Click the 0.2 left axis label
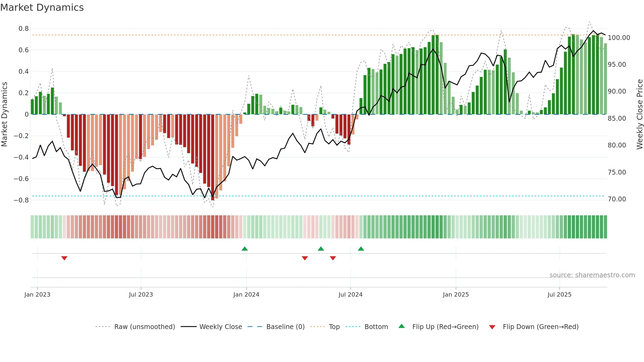 [x=24, y=93]
